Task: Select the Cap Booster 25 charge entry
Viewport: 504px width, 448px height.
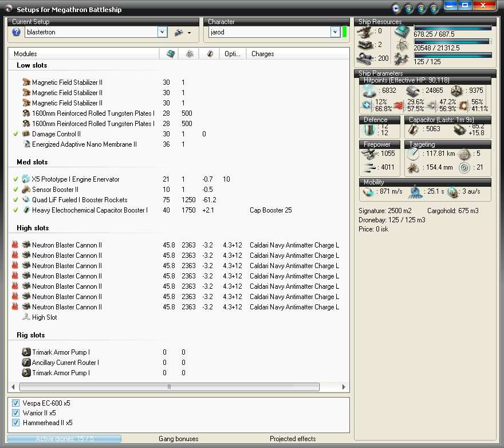Action: coord(271,210)
